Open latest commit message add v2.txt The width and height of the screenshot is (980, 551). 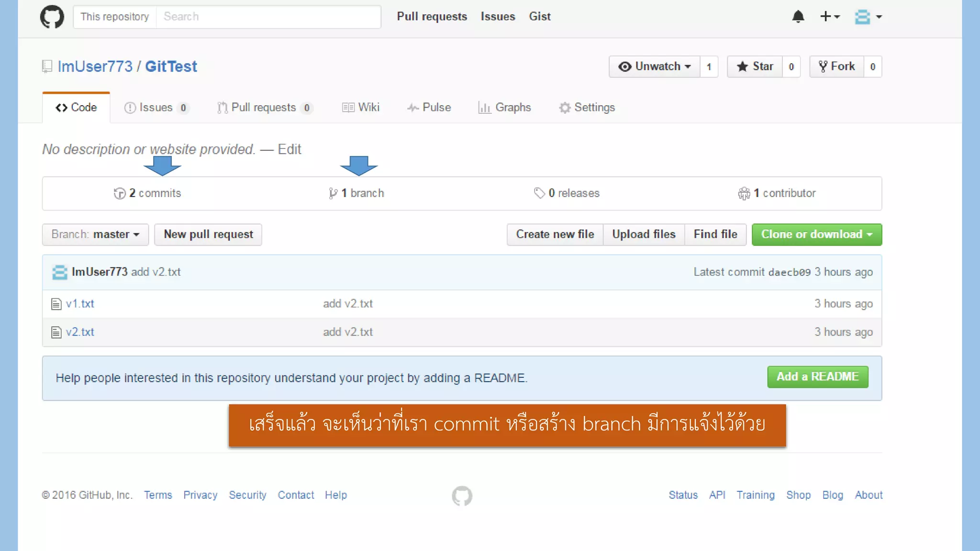(156, 272)
